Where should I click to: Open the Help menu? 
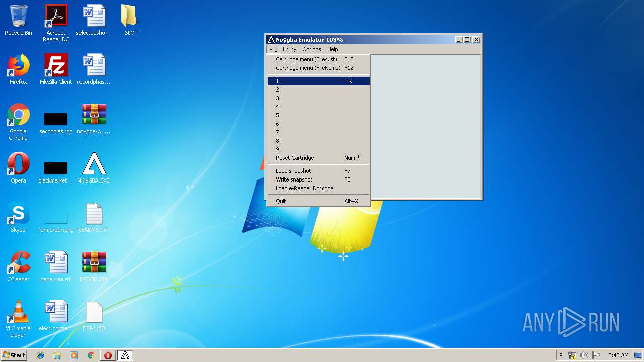[x=332, y=49]
